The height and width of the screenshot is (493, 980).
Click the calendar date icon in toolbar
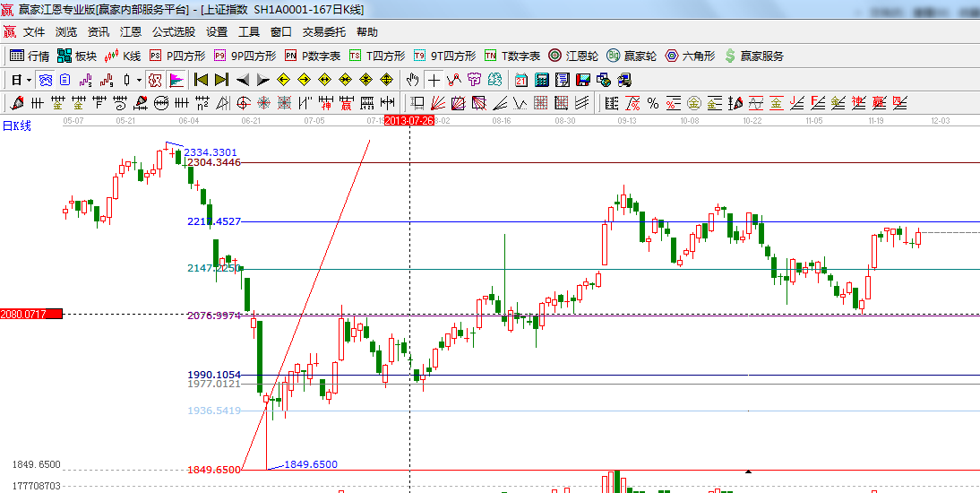[520, 79]
